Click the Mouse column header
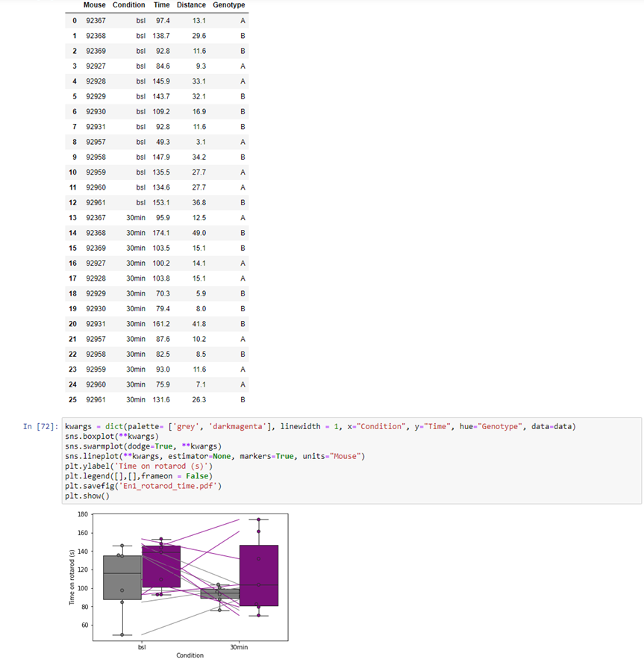The width and height of the screenshot is (644, 671). click(x=94, y=5)
